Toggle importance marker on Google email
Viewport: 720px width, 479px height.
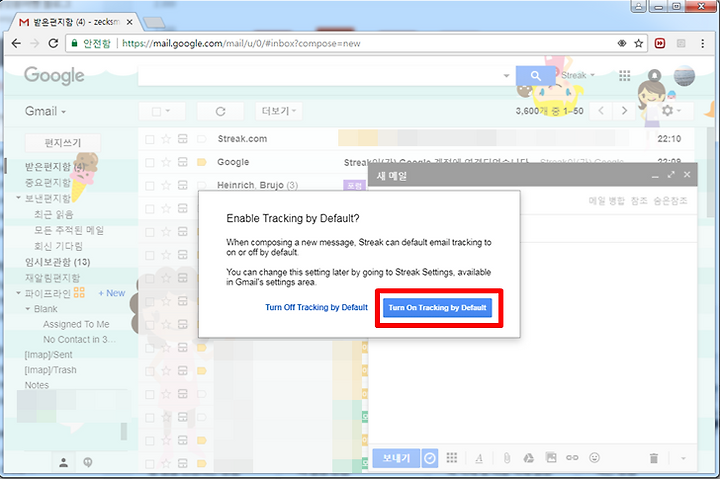click(202, 162)
